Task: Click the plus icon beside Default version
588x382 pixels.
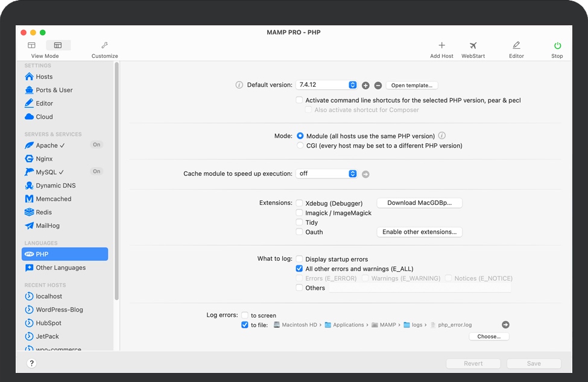Action: (366, 86)
